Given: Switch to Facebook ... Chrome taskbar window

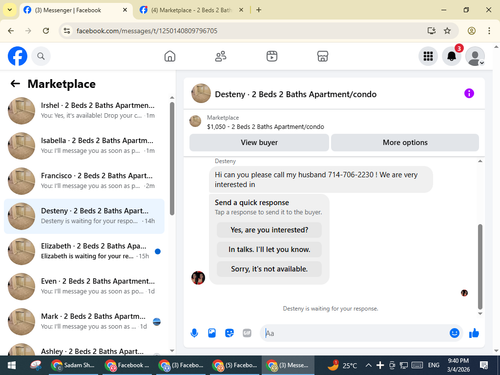Looking at the screenshot, I should (127, 365).
